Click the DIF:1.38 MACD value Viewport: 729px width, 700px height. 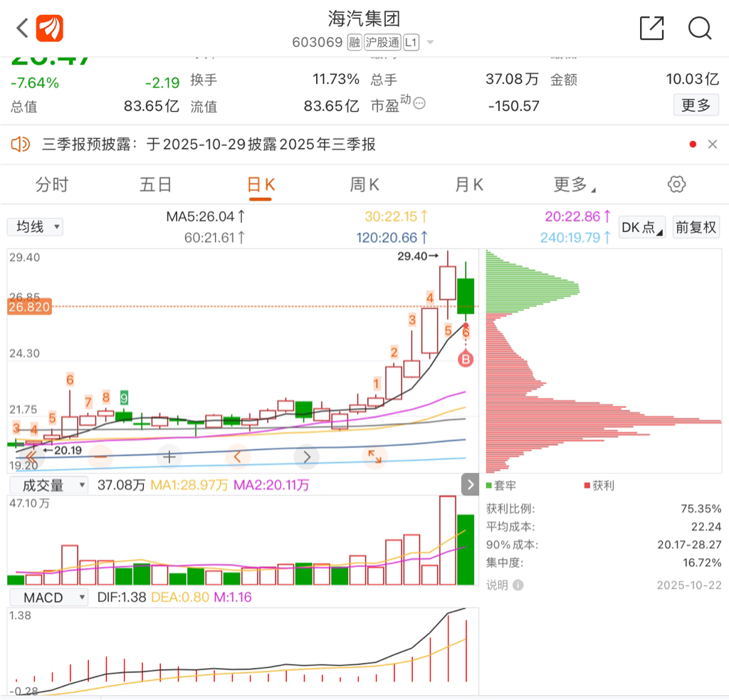pyautogui.click(x=121, y=597)
